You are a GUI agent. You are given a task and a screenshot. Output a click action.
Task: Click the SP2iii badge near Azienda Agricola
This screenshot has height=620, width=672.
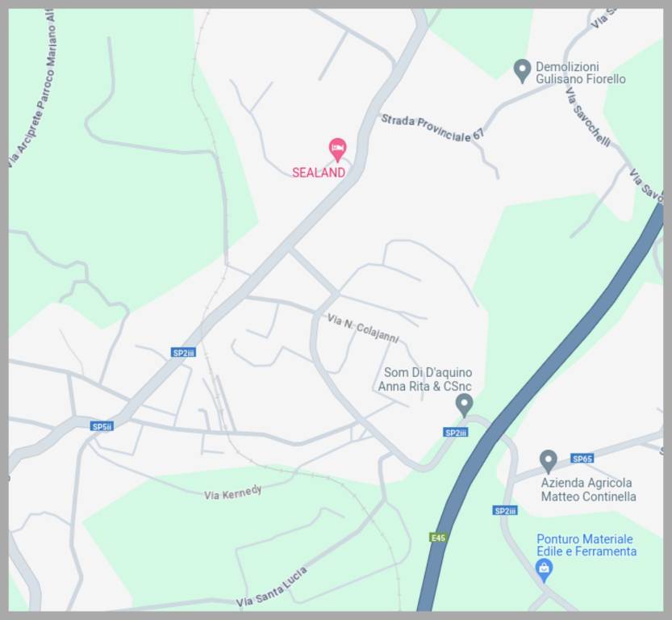[505, 511]
